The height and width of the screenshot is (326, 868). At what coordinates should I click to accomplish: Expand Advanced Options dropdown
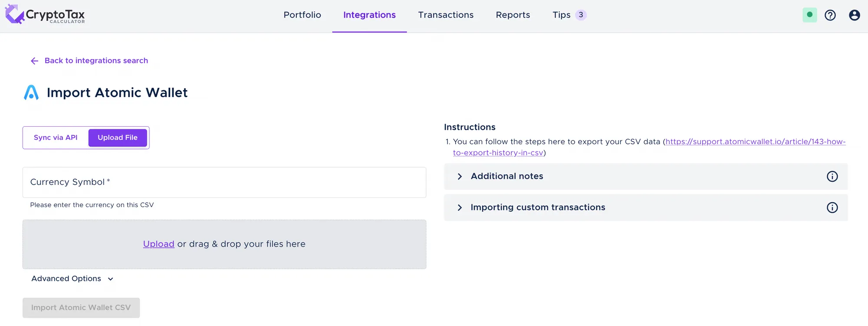72,279
